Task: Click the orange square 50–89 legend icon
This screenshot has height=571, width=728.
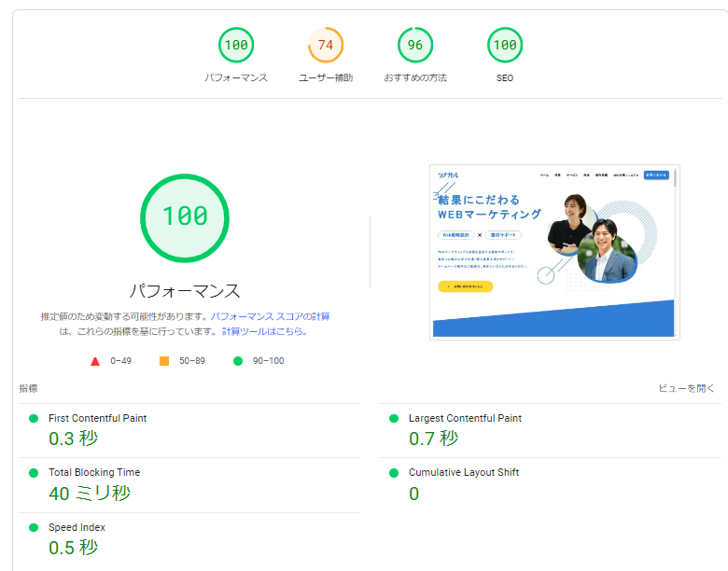Action: tap(164, 361)
